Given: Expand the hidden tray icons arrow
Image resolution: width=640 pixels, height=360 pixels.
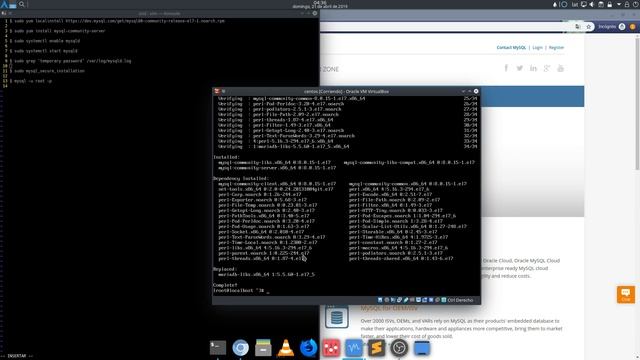Looking at the screenshot, I should tap(619, 4).
